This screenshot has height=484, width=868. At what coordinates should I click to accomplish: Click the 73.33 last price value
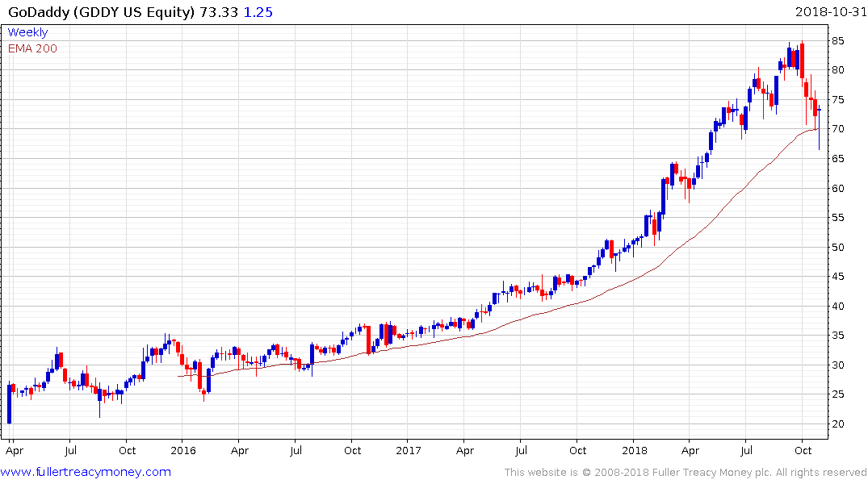pos(219,12)
